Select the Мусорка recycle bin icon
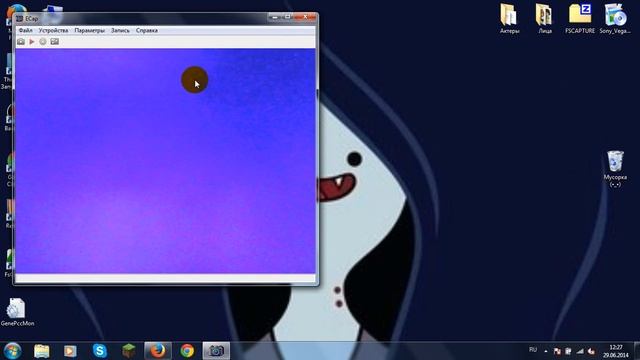 pyautogui.click(x=615, y=168)
